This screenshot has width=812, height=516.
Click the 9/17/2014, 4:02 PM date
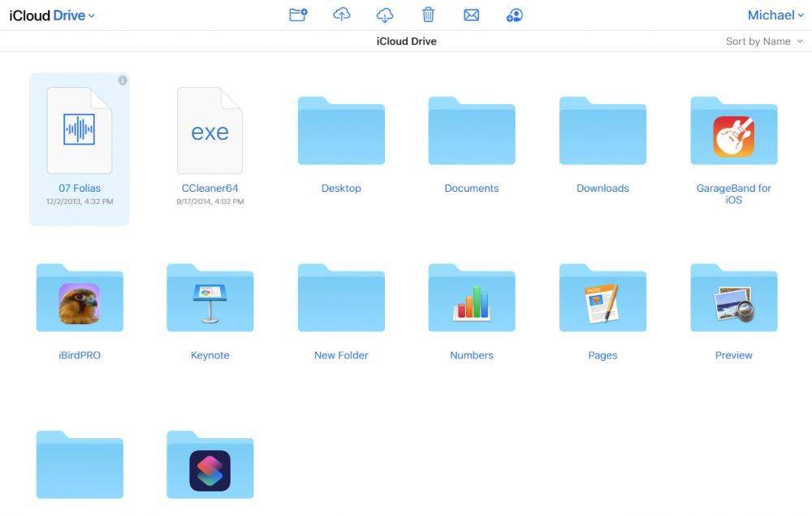click(x=210, y=202)
